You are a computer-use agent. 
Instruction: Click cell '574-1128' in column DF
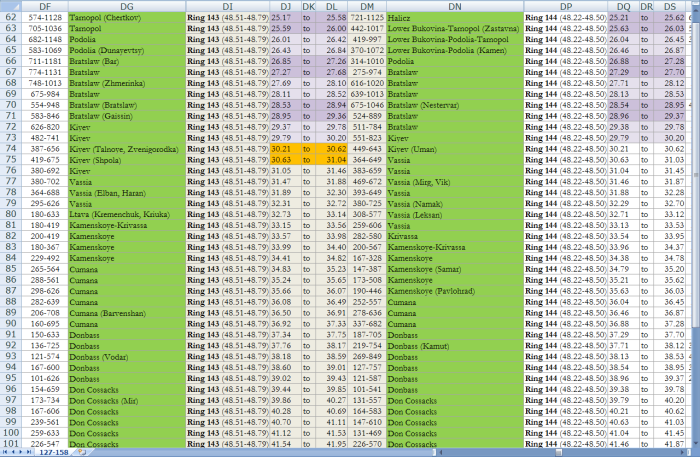45,17
